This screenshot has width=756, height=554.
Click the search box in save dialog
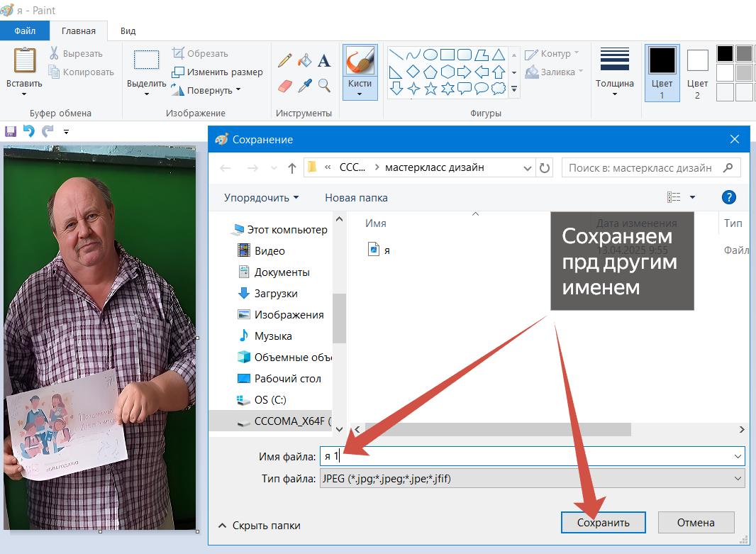coord(650,168)
